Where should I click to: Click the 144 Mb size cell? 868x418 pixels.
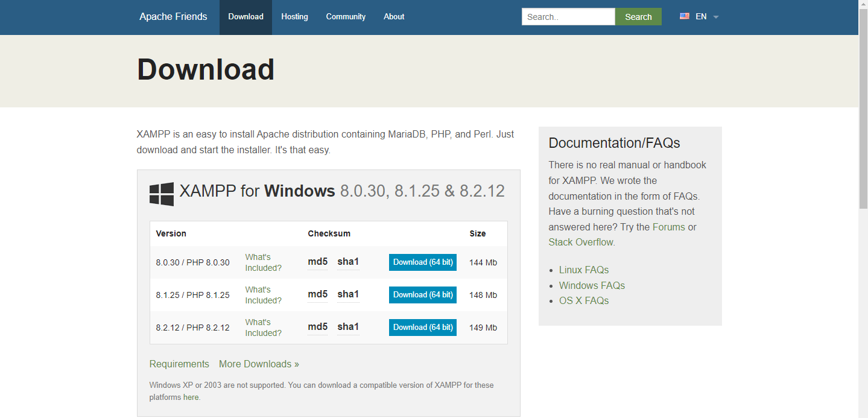click(483, 262)
